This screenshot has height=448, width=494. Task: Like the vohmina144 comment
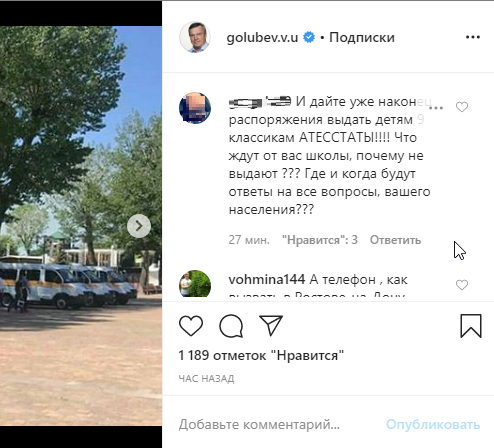click(x=462, y=285)
